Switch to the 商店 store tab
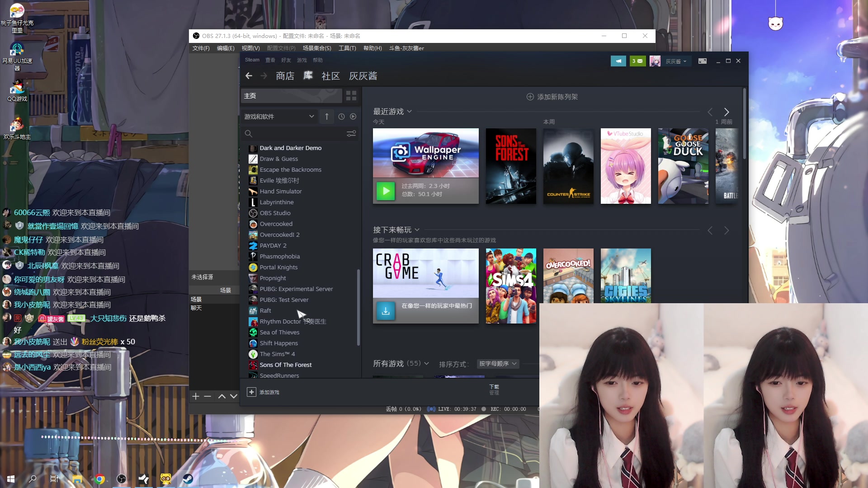 [x=285, y=76]
